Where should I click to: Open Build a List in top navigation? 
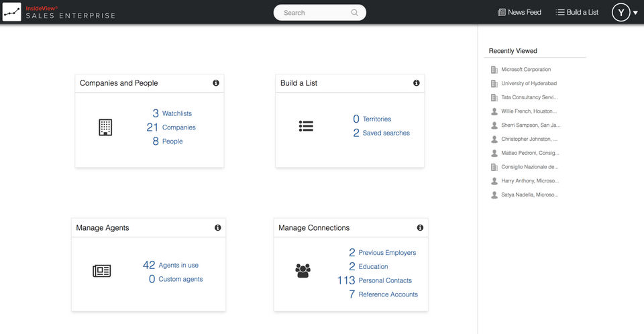[x=577, y=12]
